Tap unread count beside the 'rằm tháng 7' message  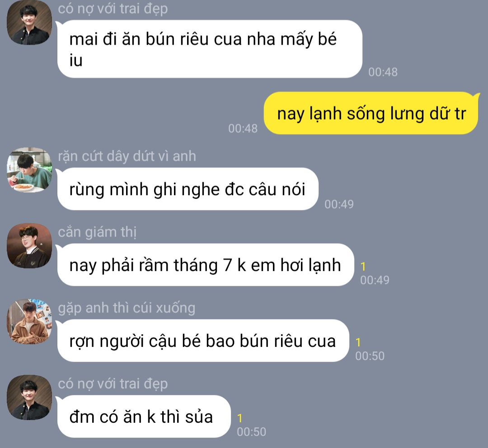click(363, 266)
